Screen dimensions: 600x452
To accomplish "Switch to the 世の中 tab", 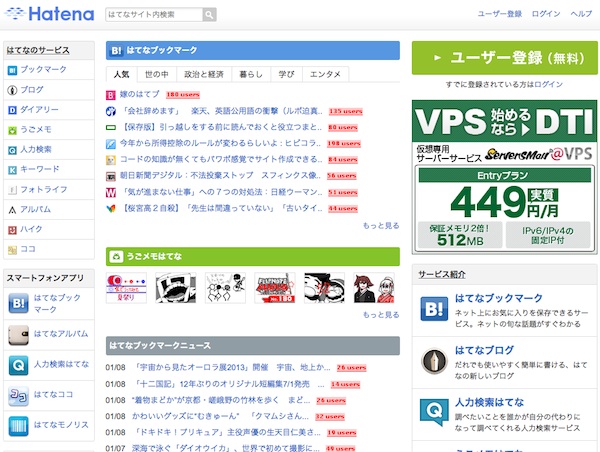I will pos(156,74).
